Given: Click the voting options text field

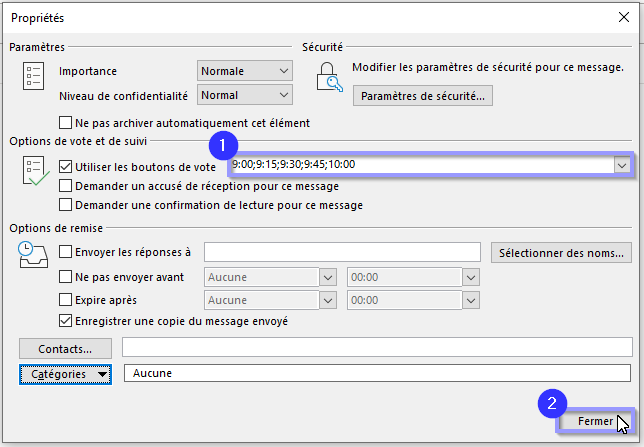Looking at the screenshot, I should pyautogui.click(x=422, y=165).
